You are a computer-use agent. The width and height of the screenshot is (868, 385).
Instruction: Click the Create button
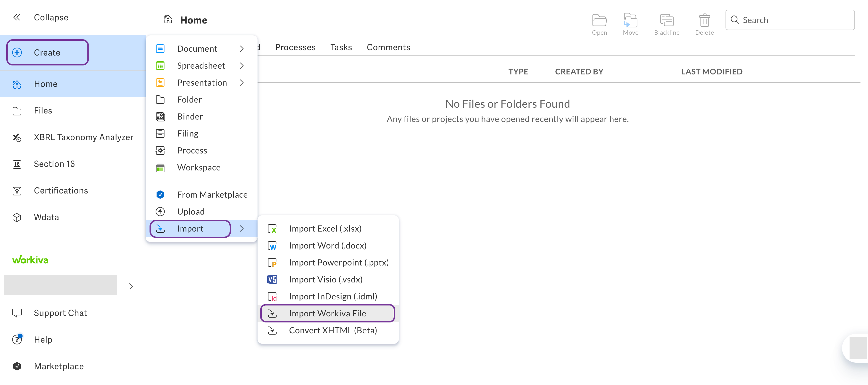[x=47, y=53]
